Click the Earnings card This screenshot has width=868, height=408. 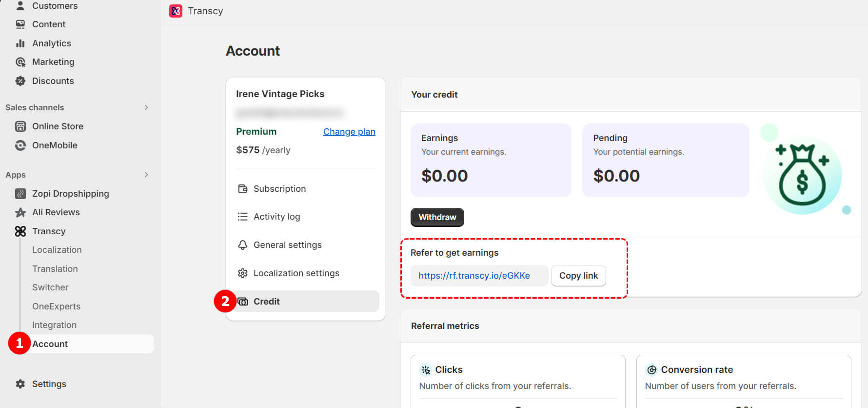[x=491, y=160]
